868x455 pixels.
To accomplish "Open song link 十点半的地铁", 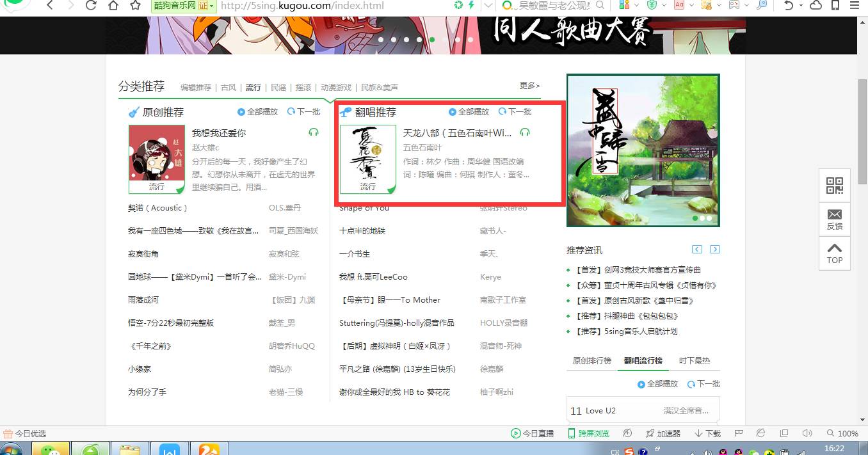I will (362, 231).
